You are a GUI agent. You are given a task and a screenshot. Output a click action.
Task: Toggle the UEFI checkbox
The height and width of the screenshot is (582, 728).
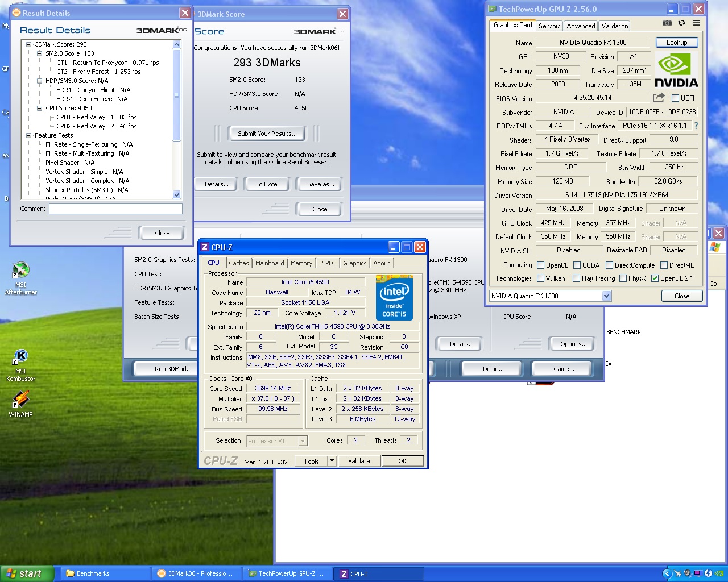point(675,98)
